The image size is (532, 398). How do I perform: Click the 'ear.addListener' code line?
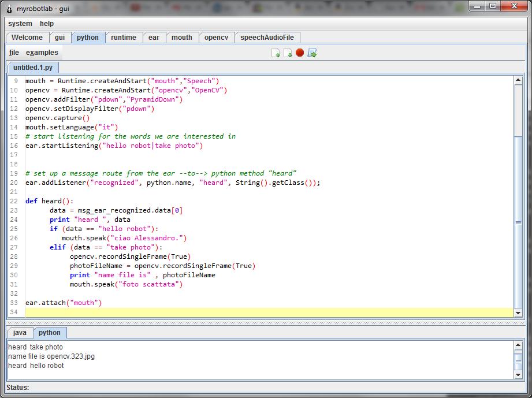click(x=173, y=183)
